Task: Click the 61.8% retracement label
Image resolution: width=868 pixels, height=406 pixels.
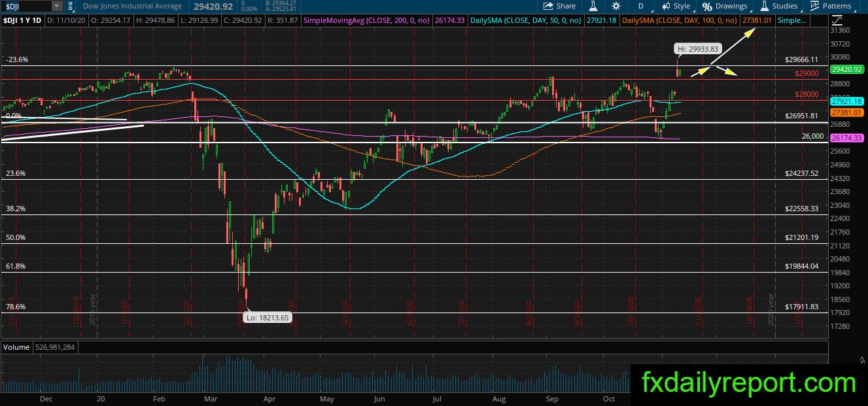Action: [16, 266]
